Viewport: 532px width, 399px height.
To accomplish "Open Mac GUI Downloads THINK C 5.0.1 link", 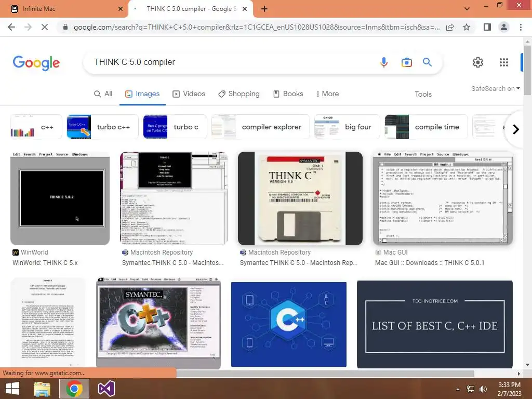I will click(430, 263).
